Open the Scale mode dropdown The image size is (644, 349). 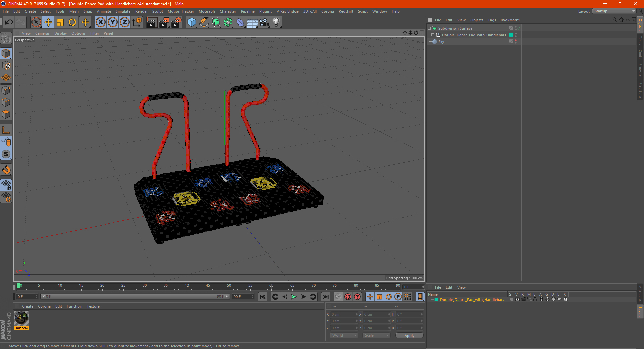tap(376, 335)
